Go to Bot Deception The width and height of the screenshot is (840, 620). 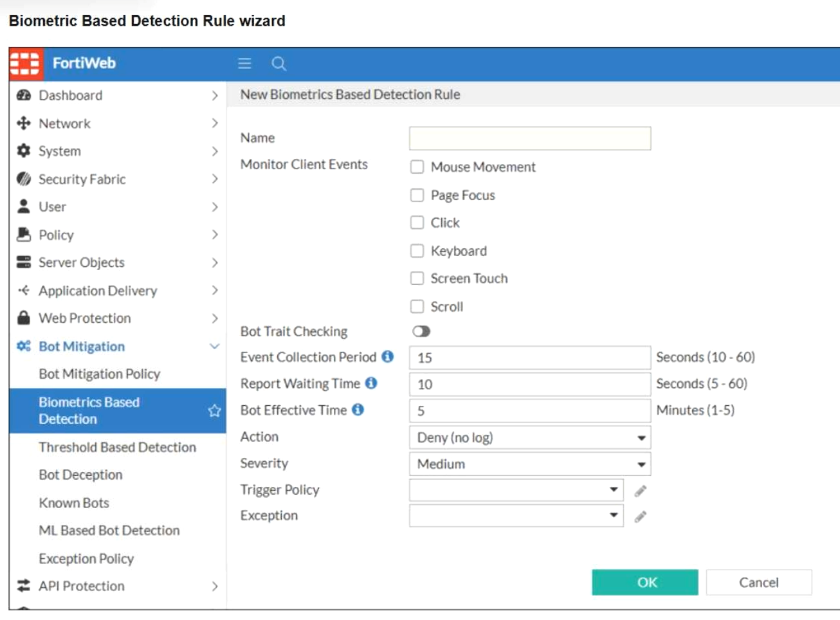pyautogui.click(x=80, y=475)
